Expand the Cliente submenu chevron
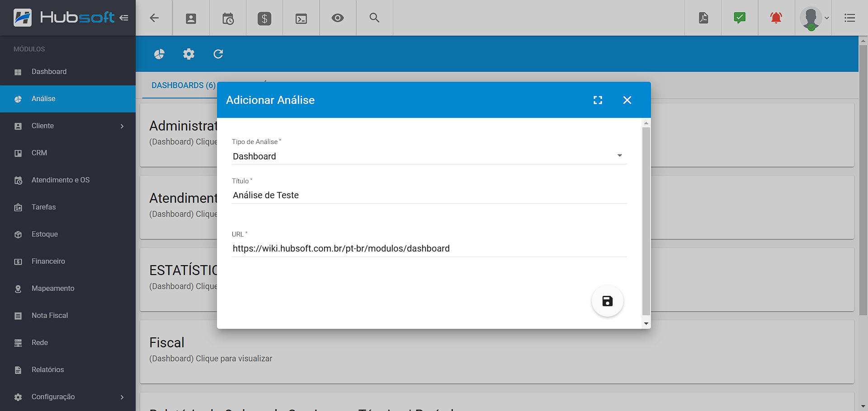868x411 pixels. (122, 126)
